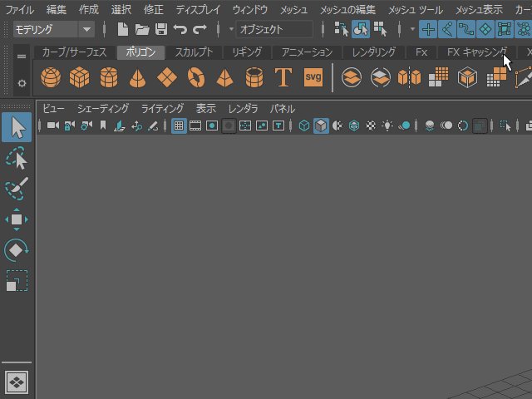This screenshot has height=399, width=532.
Task: Click the Open Scene folder icon
Action: pos(142,30)
